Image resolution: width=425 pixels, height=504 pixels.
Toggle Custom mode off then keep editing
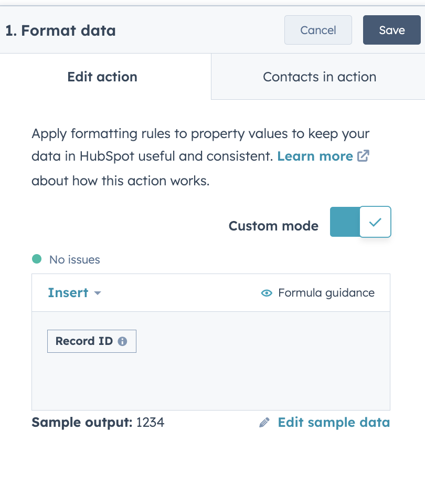360,222
